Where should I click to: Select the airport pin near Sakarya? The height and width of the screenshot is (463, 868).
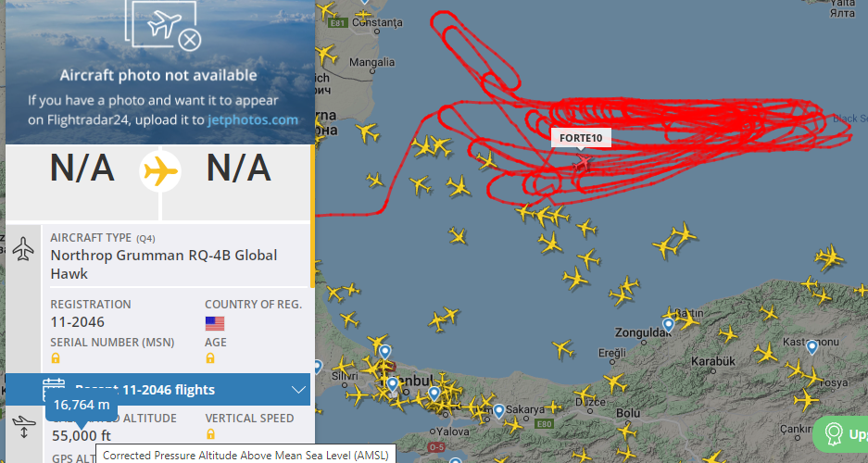(x=498, y=410)
